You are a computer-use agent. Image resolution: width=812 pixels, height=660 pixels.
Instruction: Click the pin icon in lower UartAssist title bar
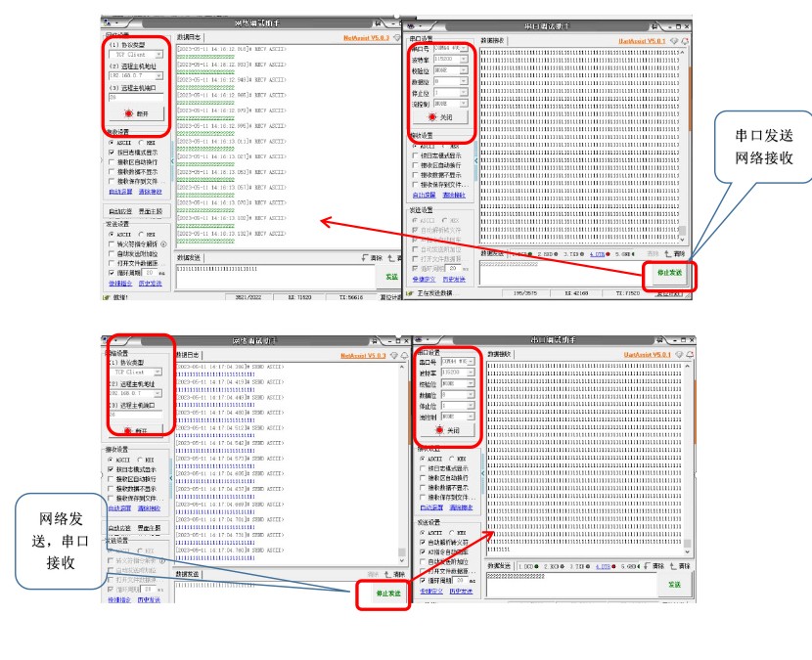(659, 340)
